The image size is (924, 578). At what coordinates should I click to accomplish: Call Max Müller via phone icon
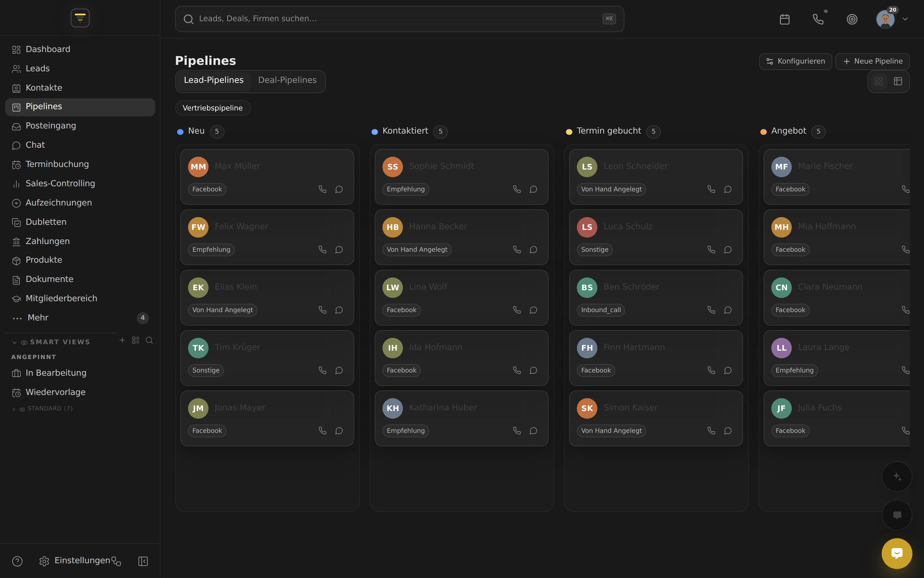pyautogui.click(x=322, y=189)
